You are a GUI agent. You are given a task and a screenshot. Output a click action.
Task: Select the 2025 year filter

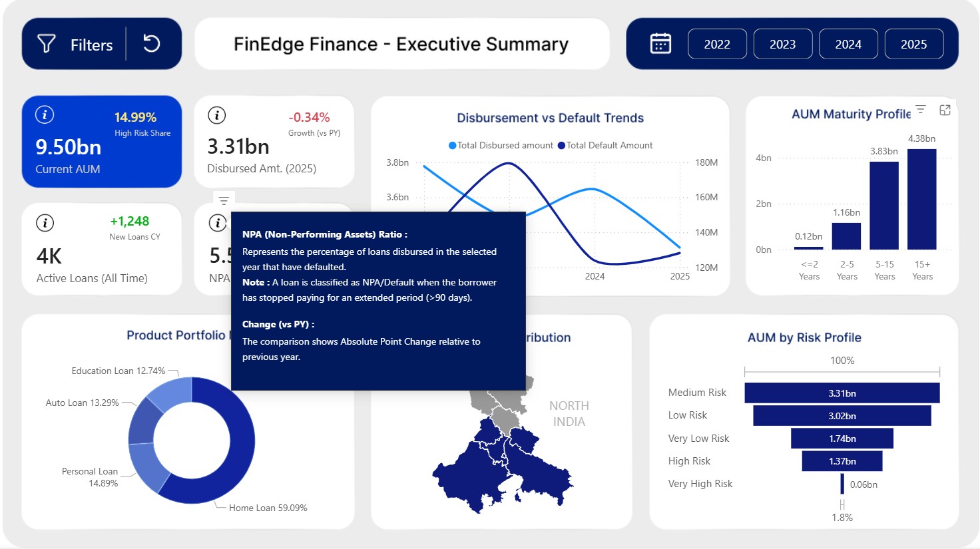point(913,44)
